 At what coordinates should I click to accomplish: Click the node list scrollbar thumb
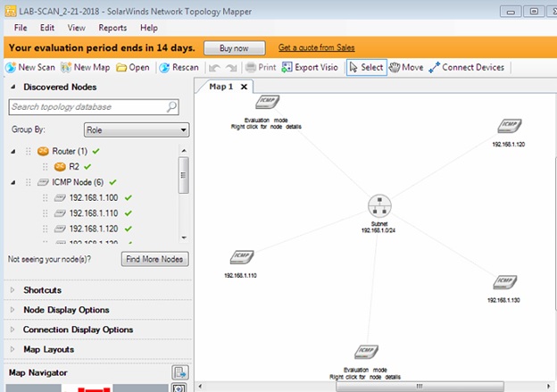pyautogui.click(x=183, y=175)
